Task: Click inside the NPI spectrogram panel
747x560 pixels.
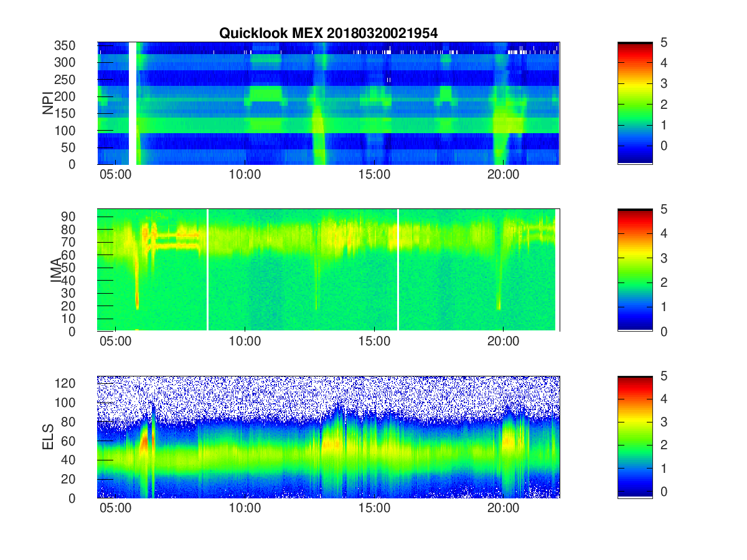Action: (x=329, y=103)
